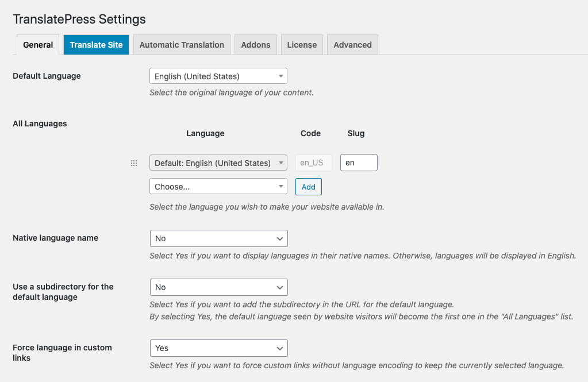Open the Force language in custom links dropdown
The image size is (588, 382).
point(218,348)
